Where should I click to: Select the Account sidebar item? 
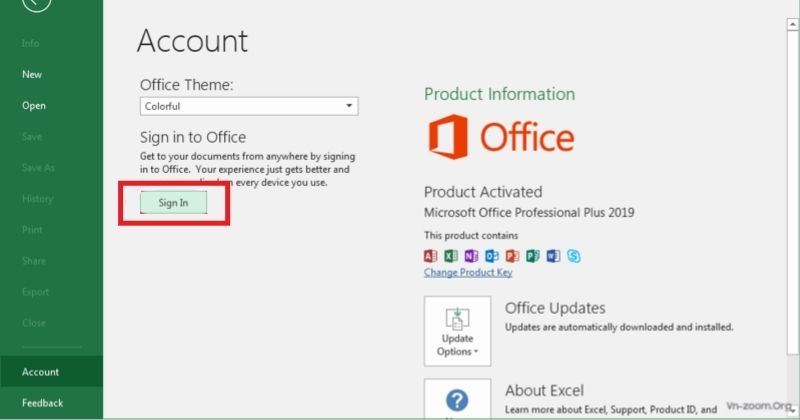51,372
